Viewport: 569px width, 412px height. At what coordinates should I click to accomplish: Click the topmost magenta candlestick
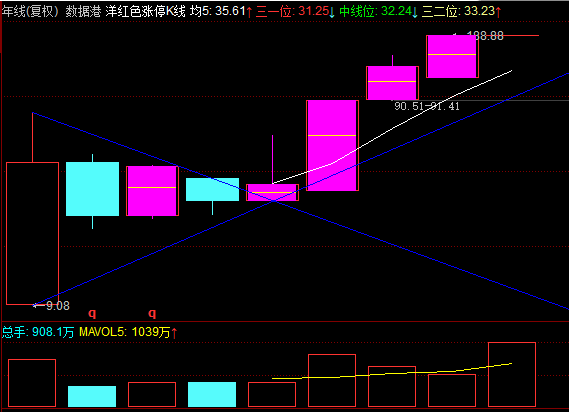coord(452,57)
